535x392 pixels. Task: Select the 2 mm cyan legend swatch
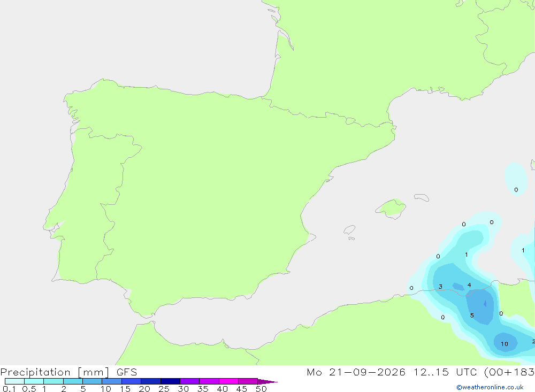tap(73, 381)
